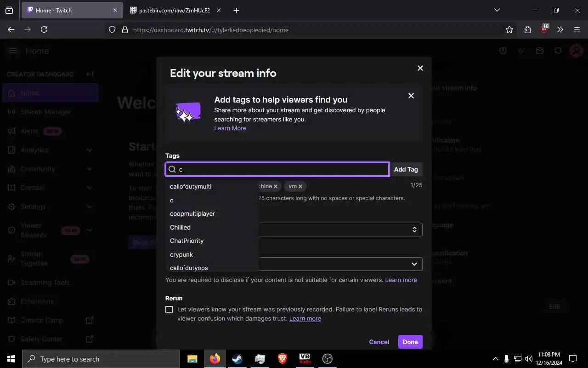Click the search magnifier icon in Tags field
The width and height of the screenshot is (588, 368).
pos(172,169)
